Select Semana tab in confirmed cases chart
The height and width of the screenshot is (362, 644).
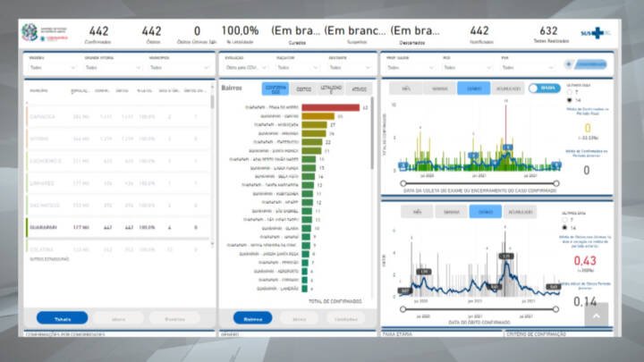click(x=439, y=88)
